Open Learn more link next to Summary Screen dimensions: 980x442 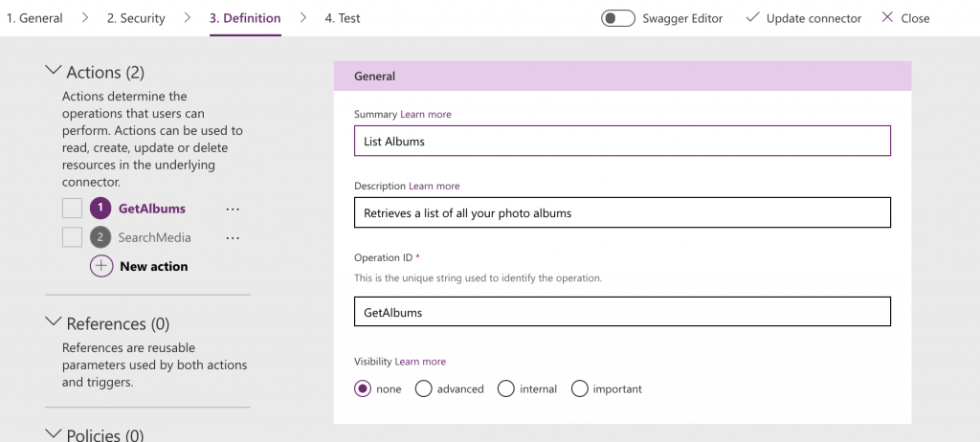pyautogui.click(x=426, y=114)
